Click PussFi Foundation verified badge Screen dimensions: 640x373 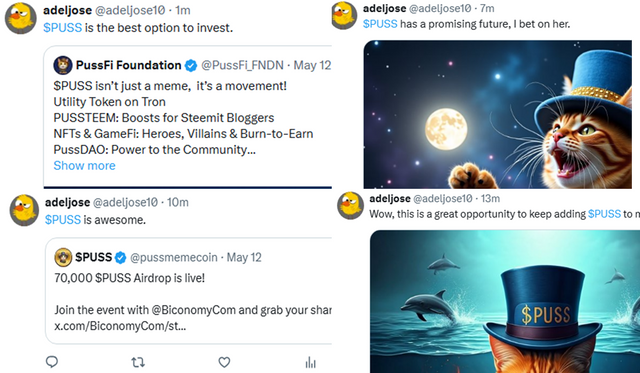(191, 65)
